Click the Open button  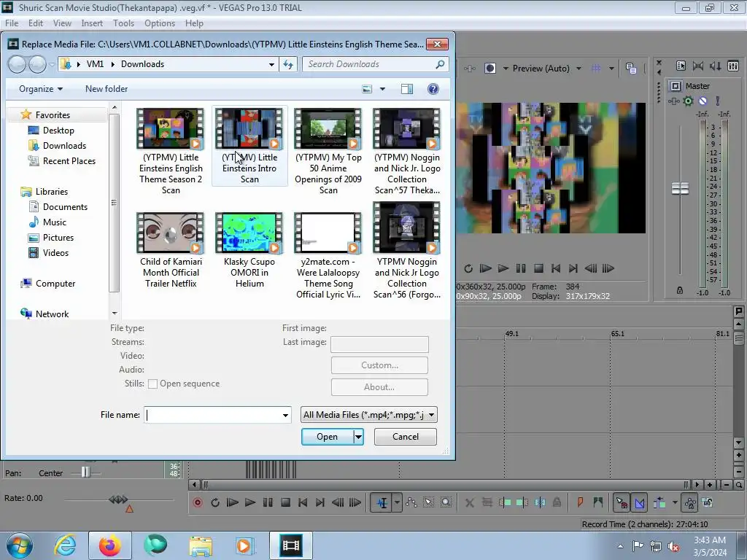tap(328, 437)
